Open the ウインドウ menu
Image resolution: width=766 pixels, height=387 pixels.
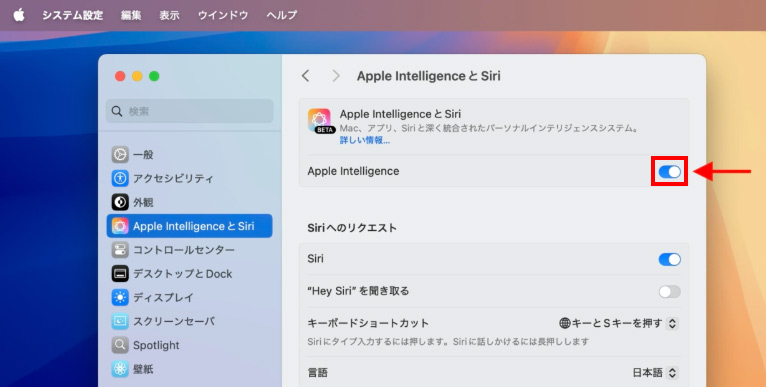coord(223,15)
